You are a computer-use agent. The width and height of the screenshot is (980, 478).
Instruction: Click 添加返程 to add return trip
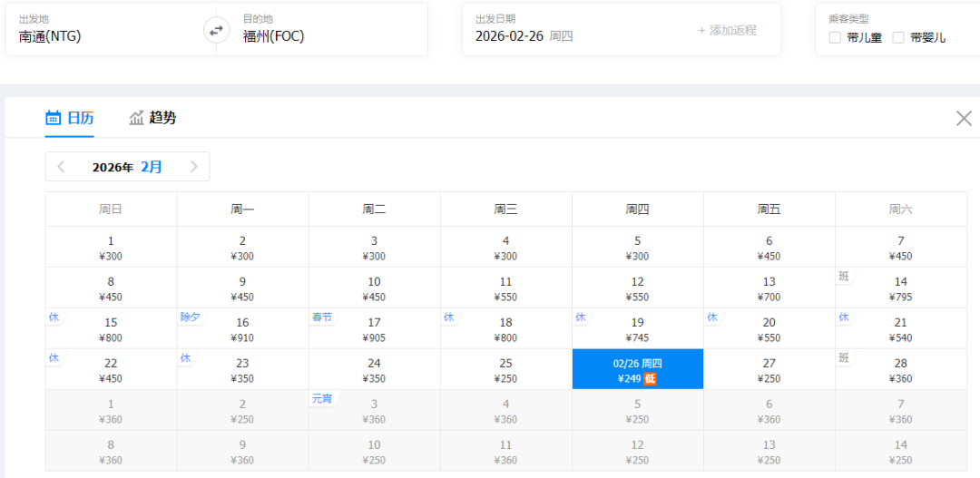[x=727, y=30]
